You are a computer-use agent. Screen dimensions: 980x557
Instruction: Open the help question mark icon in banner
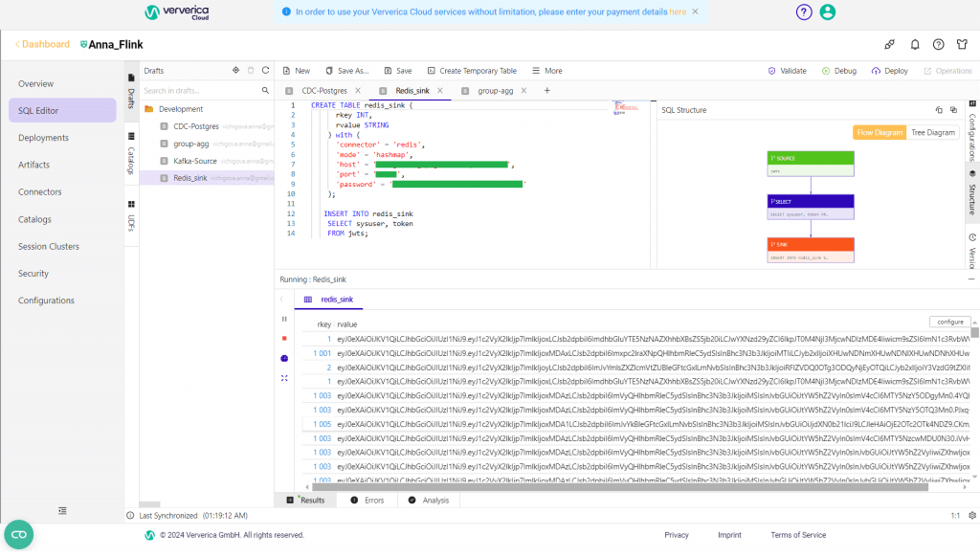pyautogui.click(x=804, y=11)
